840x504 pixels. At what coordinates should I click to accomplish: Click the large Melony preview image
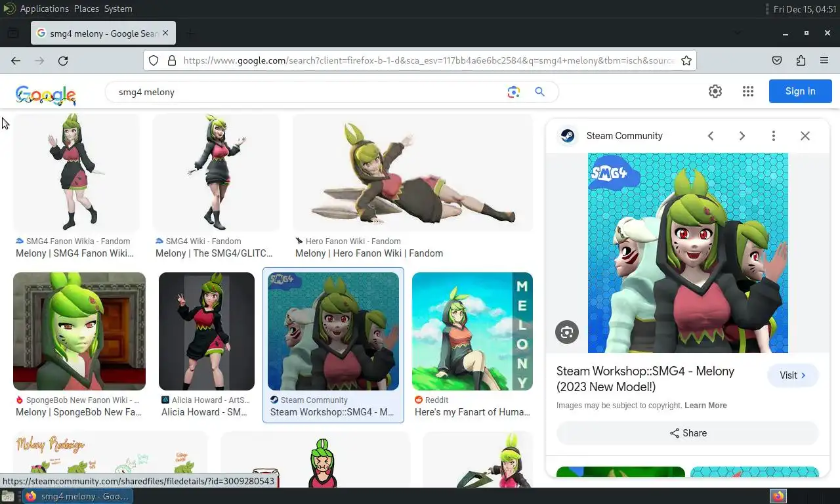tap(688, 253)
